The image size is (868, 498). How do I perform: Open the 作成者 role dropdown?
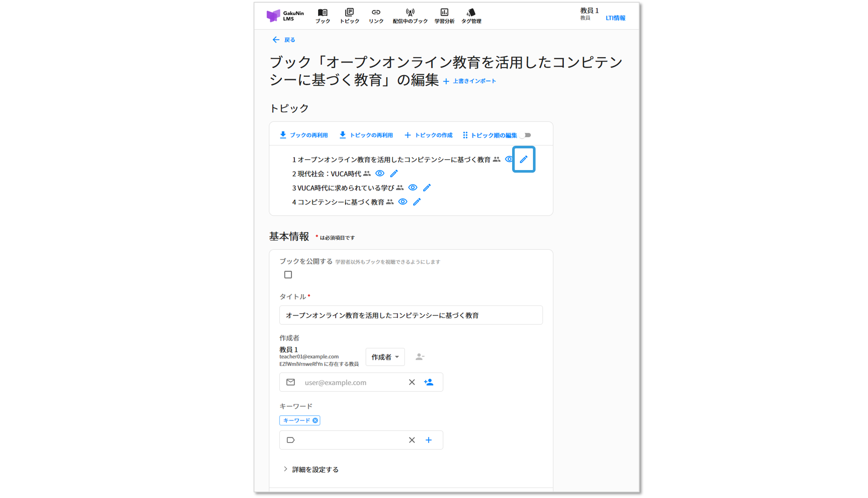click(x=385, y=357)
